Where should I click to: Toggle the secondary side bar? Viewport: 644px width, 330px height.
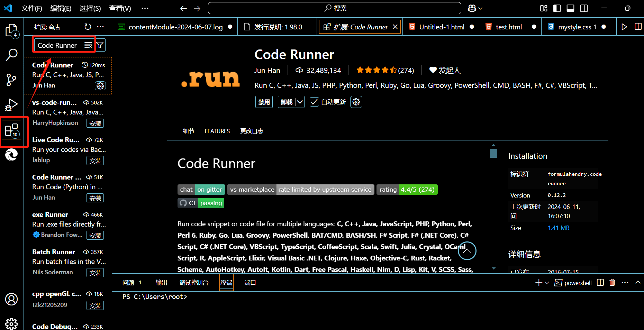click(584, 8)
